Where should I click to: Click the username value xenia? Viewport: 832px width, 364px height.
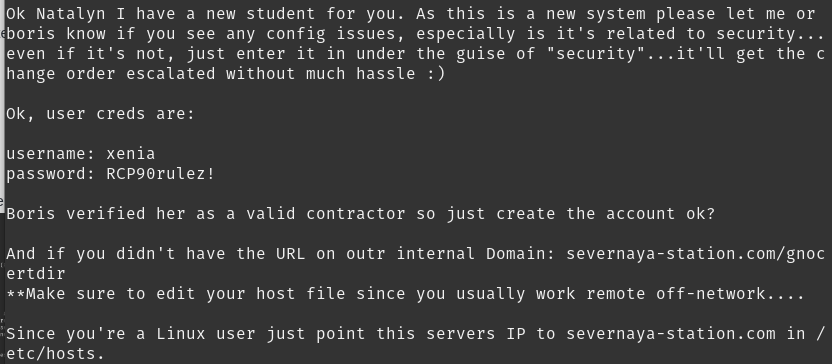131,154
